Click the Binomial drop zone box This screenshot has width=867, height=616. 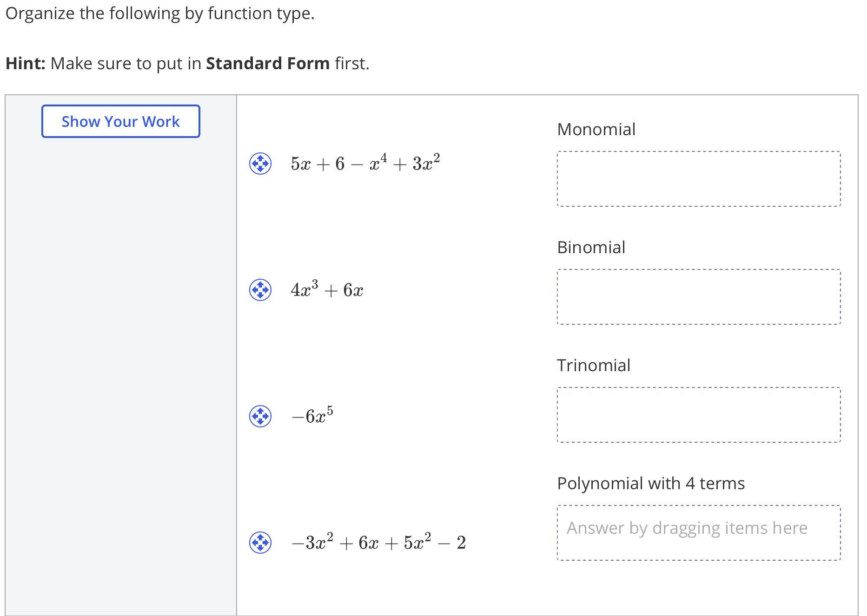[x=698, y=297]
